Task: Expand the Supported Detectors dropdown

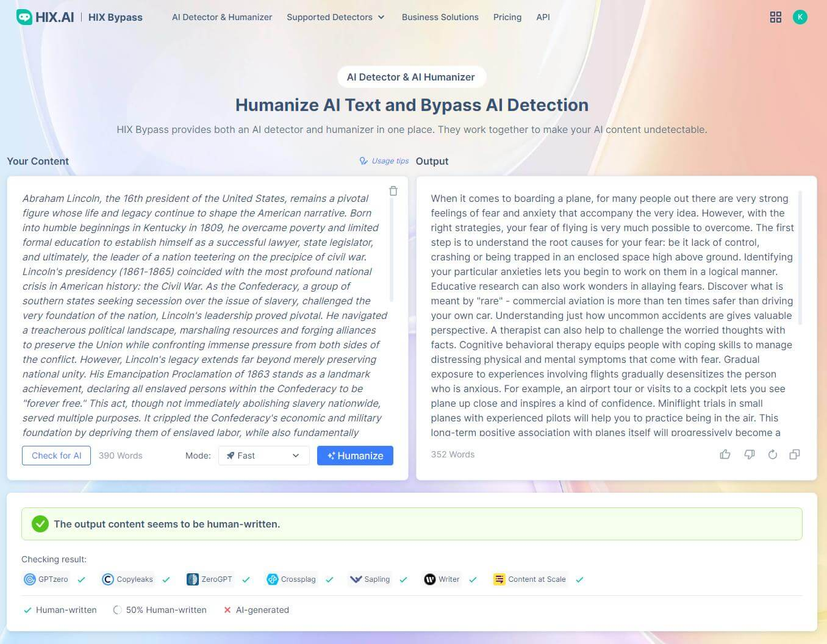Action: click(335, 17)
